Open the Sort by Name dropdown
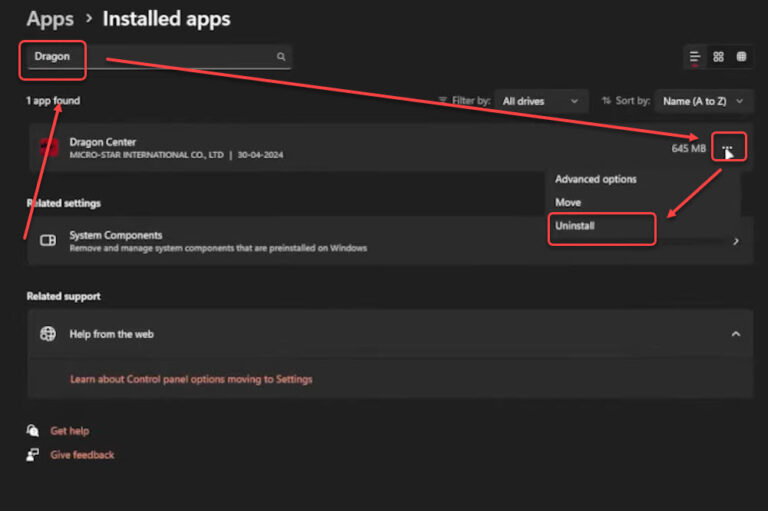 pyautogui.click(x=703, y=101)
